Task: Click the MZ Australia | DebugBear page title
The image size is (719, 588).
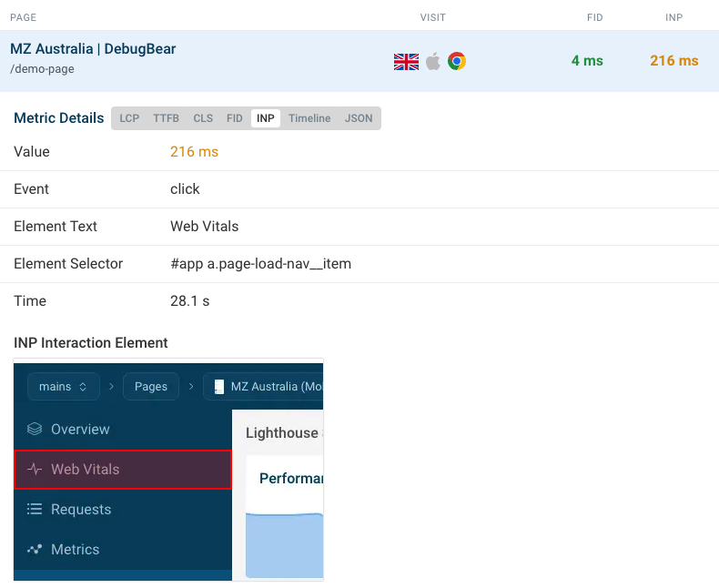Action: [93, 49]
